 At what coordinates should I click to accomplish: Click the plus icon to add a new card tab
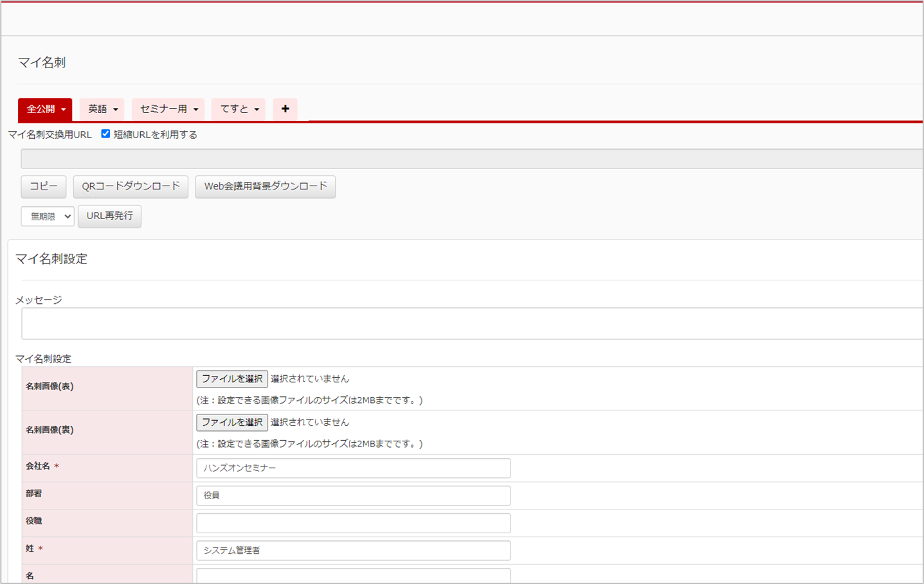tap(285, 109)
